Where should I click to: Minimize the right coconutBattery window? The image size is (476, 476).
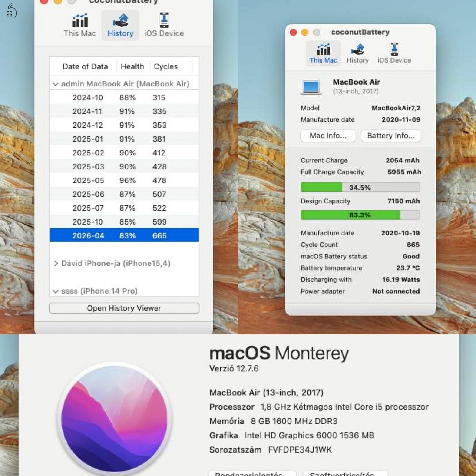[x=305, y=32]
